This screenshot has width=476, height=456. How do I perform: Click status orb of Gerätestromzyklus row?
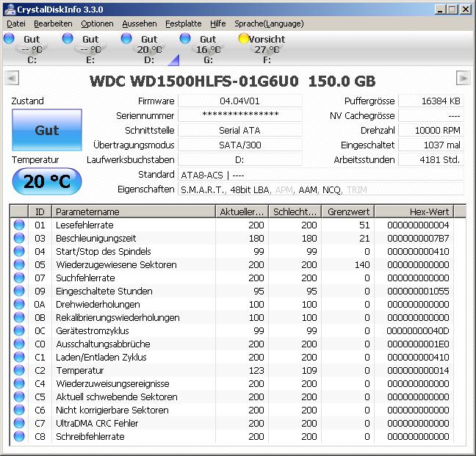pos(19,330)
